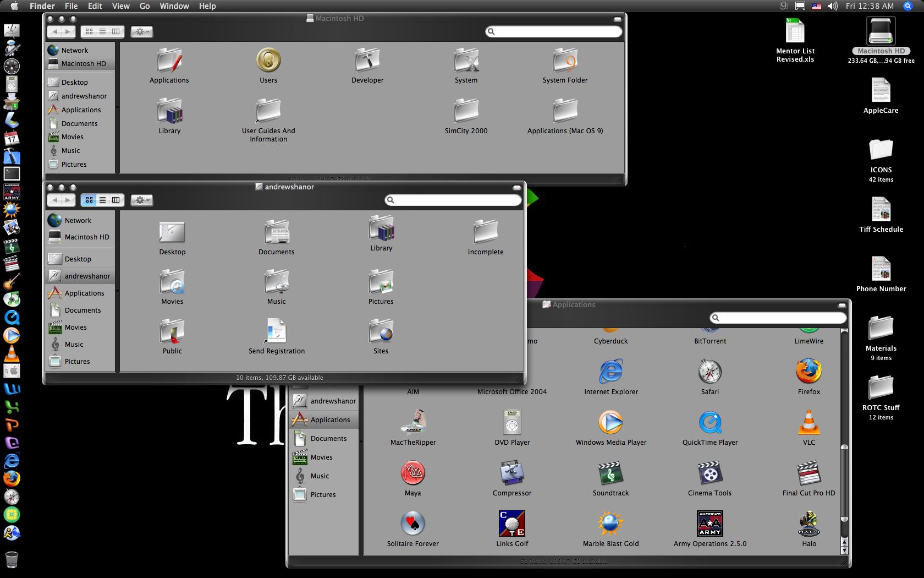Open the Maya application icon
Viewport: 924px width, 578px height.
point(413,473)
